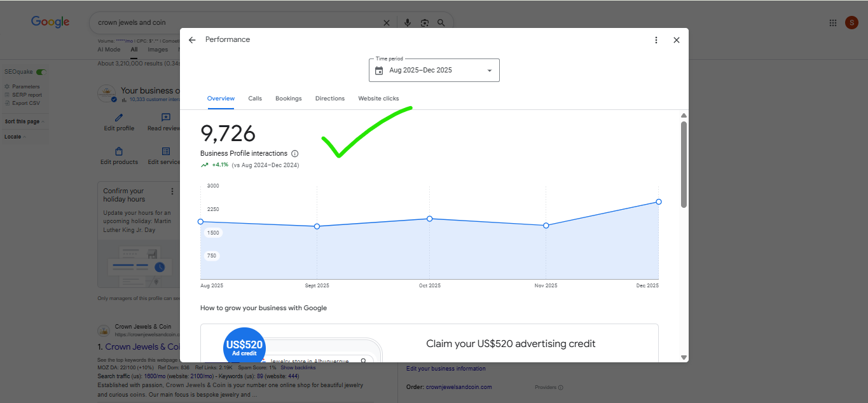Click Edit your business information link
Viewport: 868px width, 403px height.
446,369
